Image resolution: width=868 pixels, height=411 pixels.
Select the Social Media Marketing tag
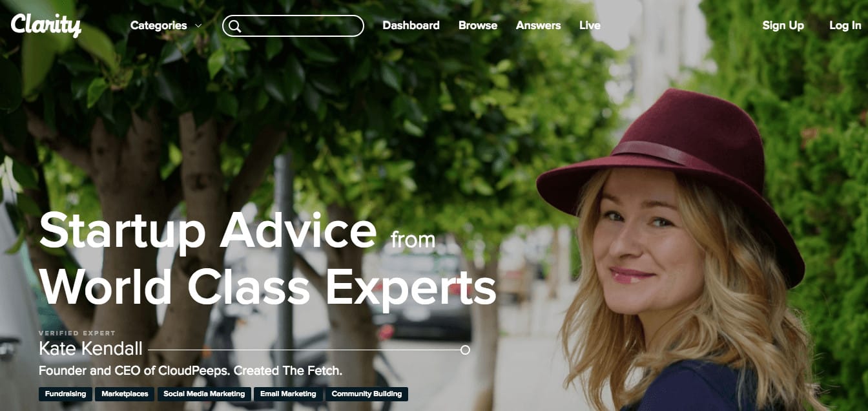(204, 394)
